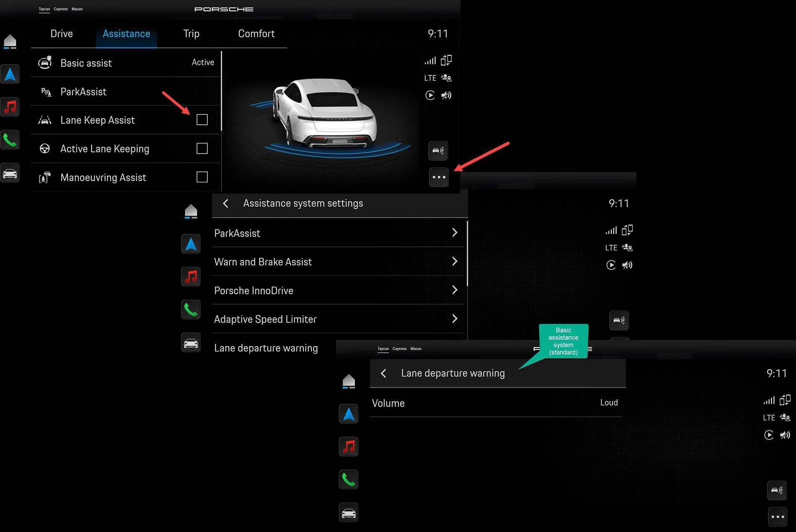Image resolution: width=796 pixels, height=532 pixels.
Task: Tap play circle icon in top screen
Action: coord(430,95)
